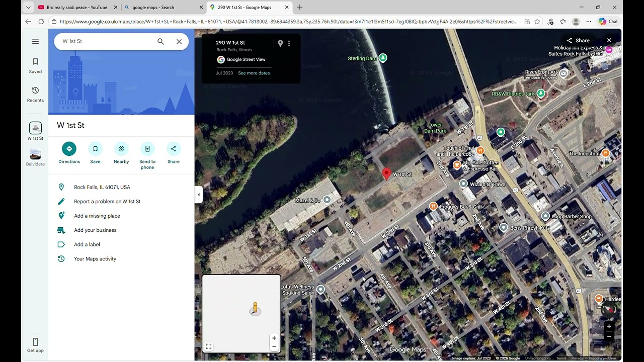The width and height of the screenshot is (644, 362).
Task: Click the Pegman in the mini-map
Action: 255,309
